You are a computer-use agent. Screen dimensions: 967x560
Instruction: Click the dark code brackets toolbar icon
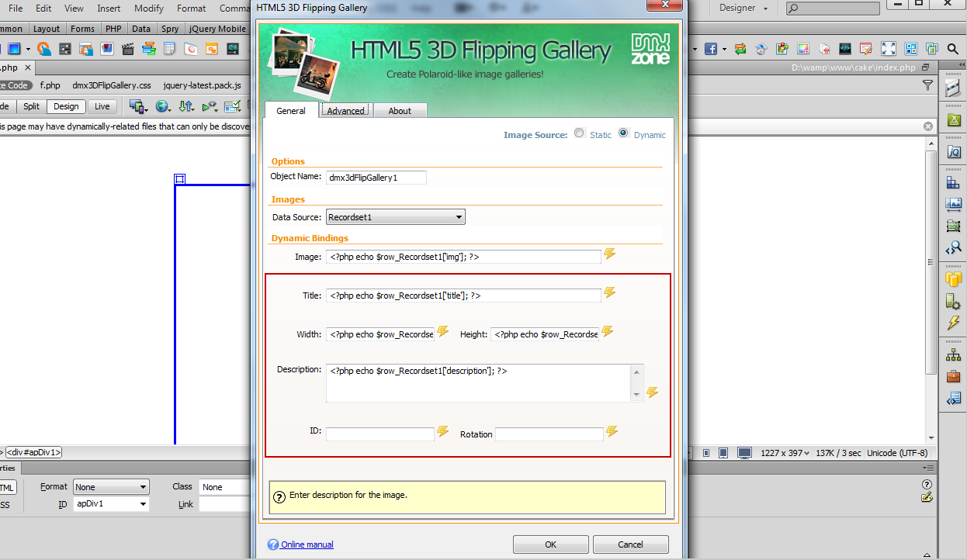click(845, 49)
